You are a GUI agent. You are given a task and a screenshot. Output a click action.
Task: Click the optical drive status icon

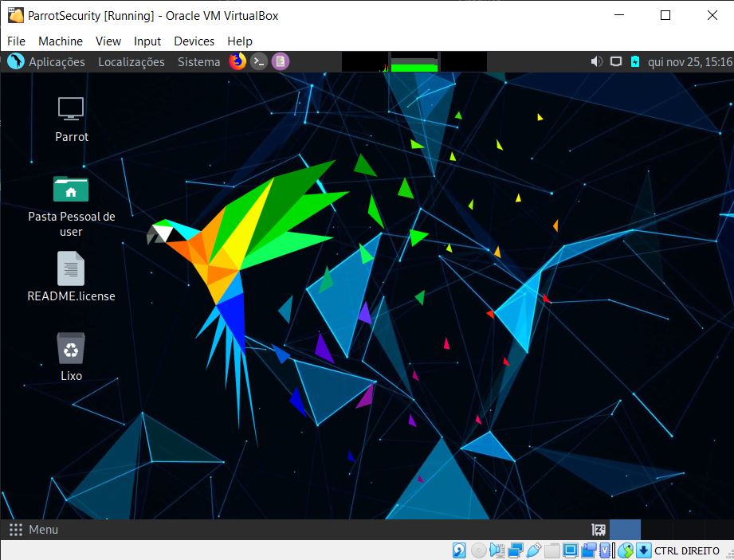(x=478, y=550)
